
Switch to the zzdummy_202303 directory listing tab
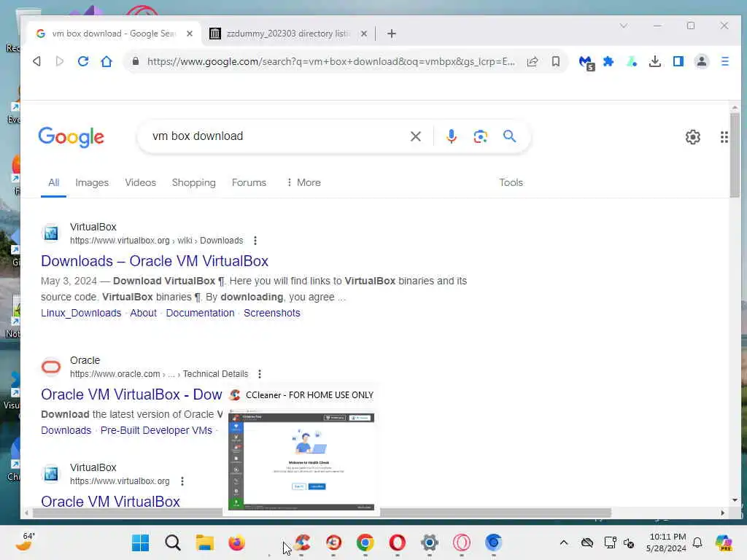click(287, 34)
